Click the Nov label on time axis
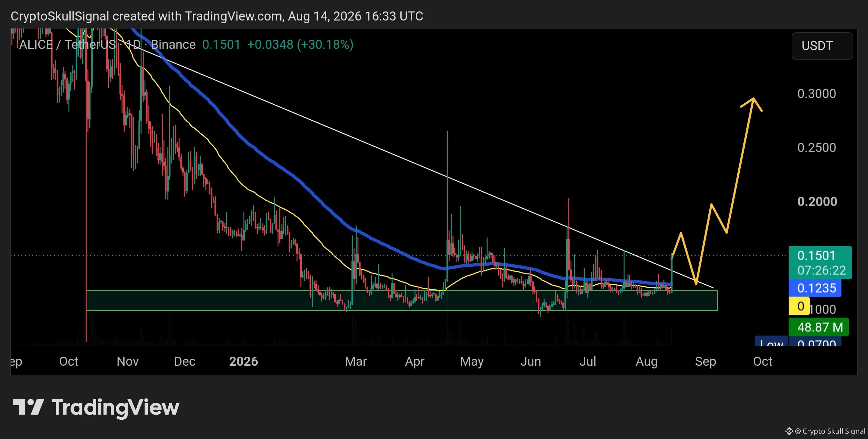This screenshot has width=868, height=439. (x=128, y=361)
